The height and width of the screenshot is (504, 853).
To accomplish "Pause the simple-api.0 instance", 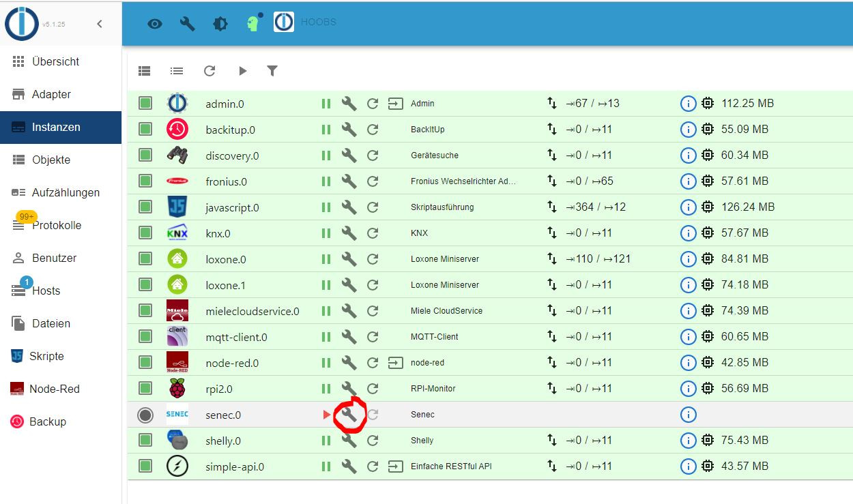I will coord(326,466).
